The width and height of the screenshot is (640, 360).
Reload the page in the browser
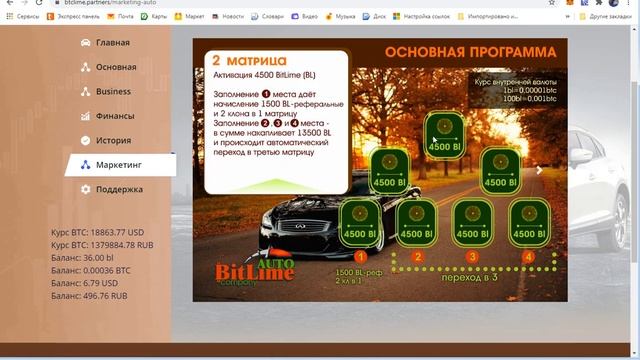(x=39, y=2)
